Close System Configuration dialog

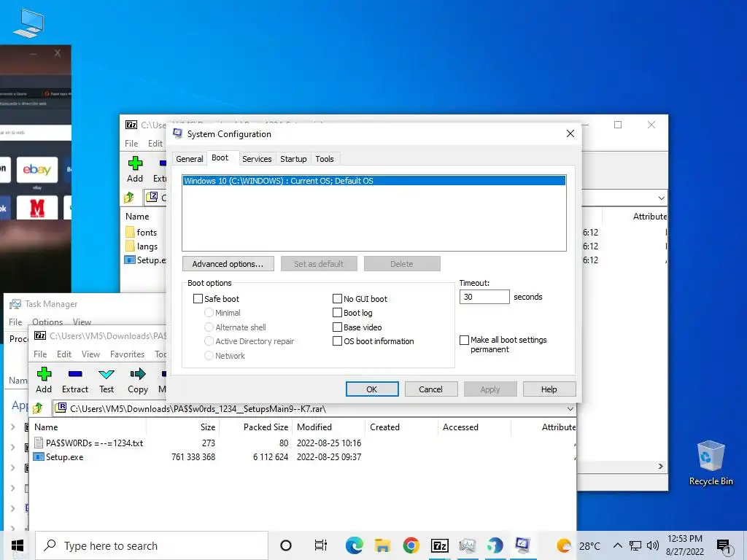(570, 134)
